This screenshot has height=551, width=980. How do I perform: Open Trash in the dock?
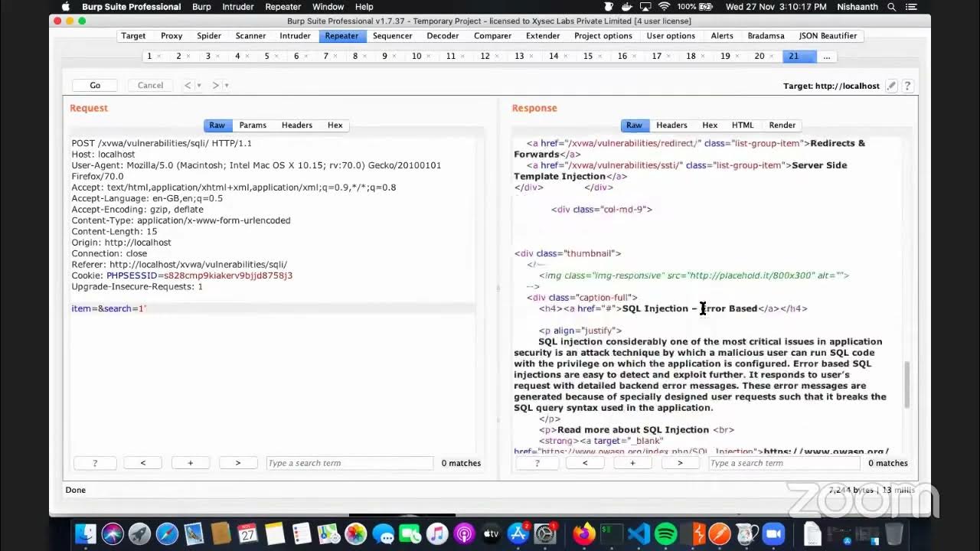pos(893,533)
